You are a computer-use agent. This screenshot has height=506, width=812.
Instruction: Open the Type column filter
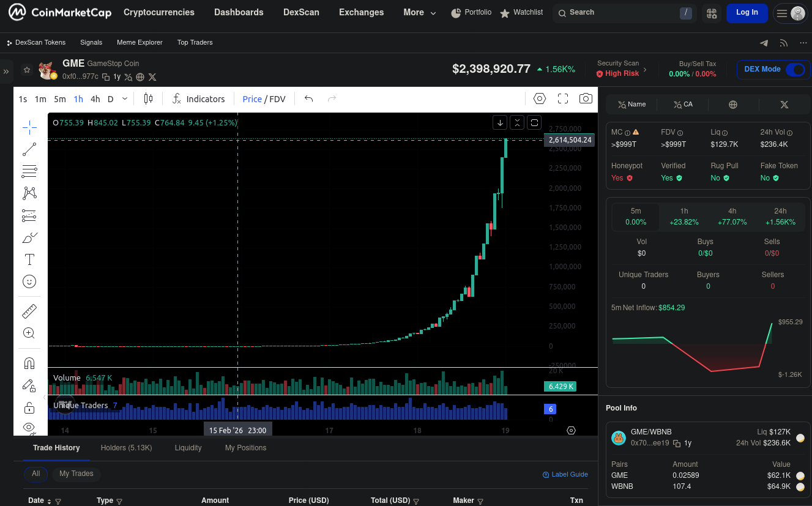coord(119,501)
